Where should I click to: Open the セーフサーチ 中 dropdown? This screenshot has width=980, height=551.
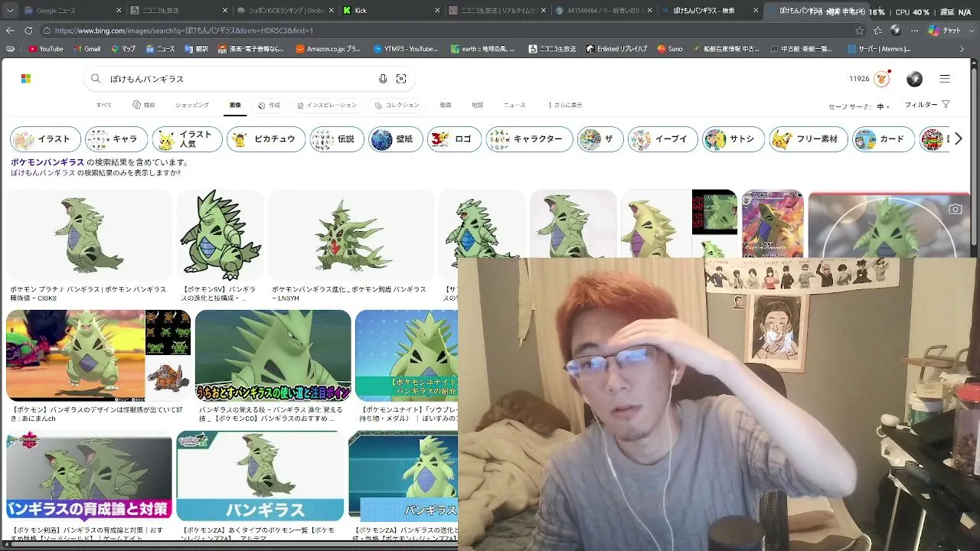click(x=859, y=106)
